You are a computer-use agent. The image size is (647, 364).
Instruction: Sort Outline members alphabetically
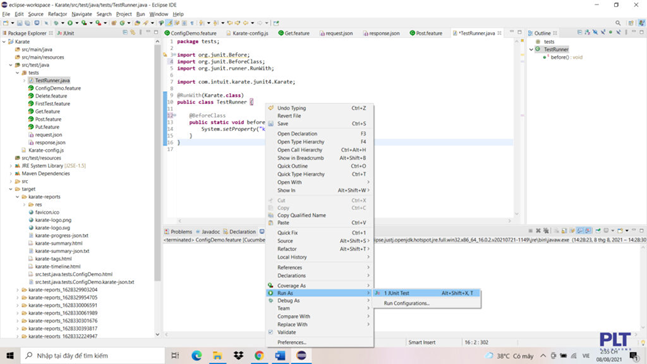click(588, 33)
